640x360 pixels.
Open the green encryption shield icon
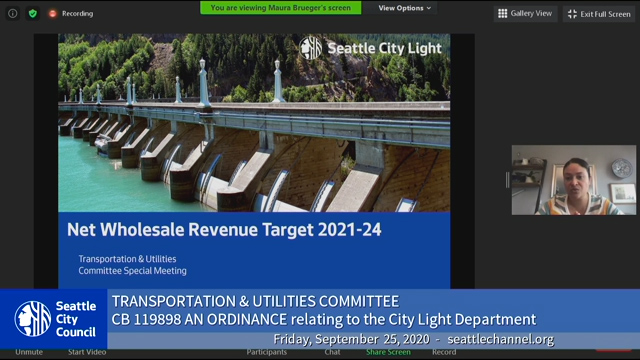(x=33, y=13)
